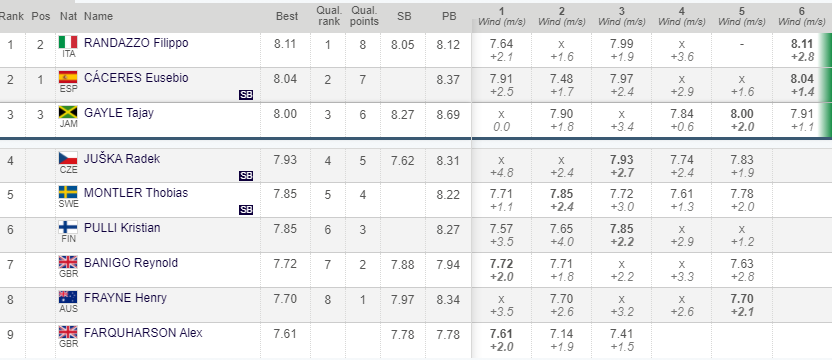Sort by the Best column header
Screen dimensions: 832x360
pyautogui.click(x=287, y=16)
